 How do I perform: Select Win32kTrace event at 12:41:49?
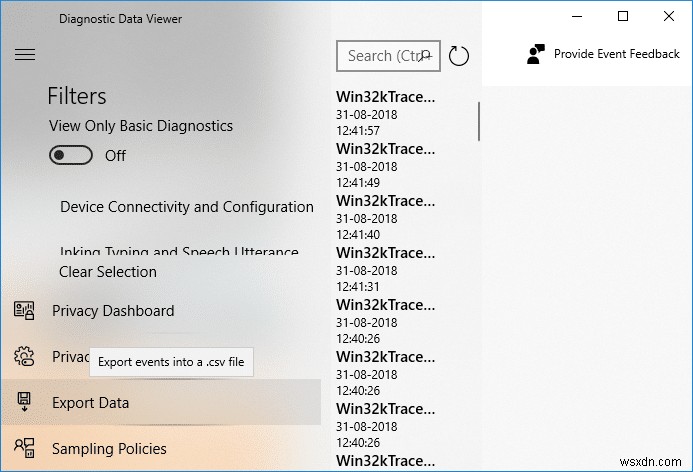(385, 165)
